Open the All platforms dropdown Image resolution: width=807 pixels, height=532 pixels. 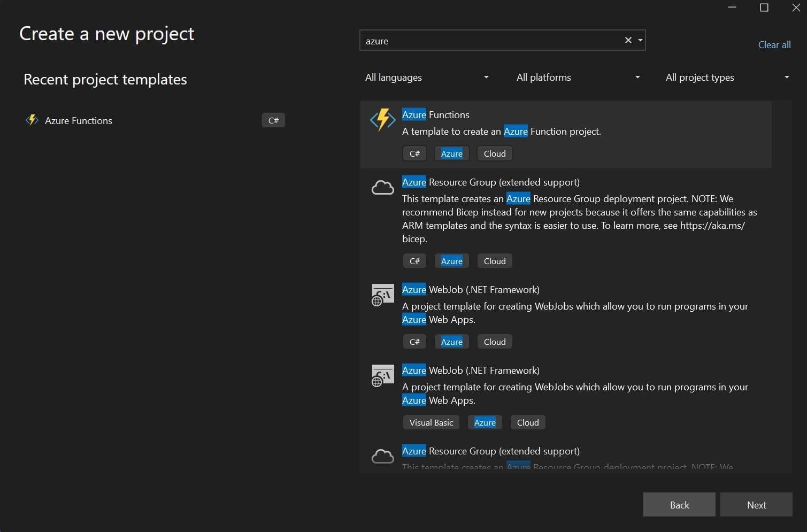click(577, 77)
